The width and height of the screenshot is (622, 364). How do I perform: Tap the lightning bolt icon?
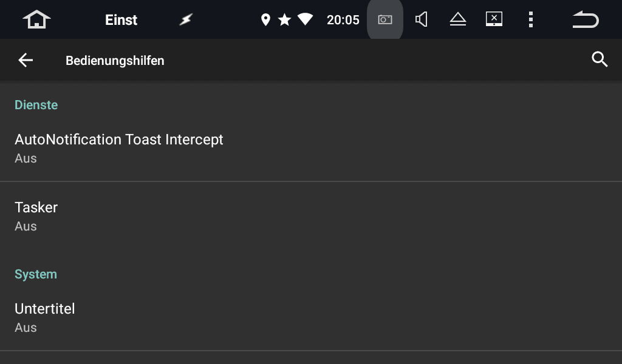click(x=186, y=19)
